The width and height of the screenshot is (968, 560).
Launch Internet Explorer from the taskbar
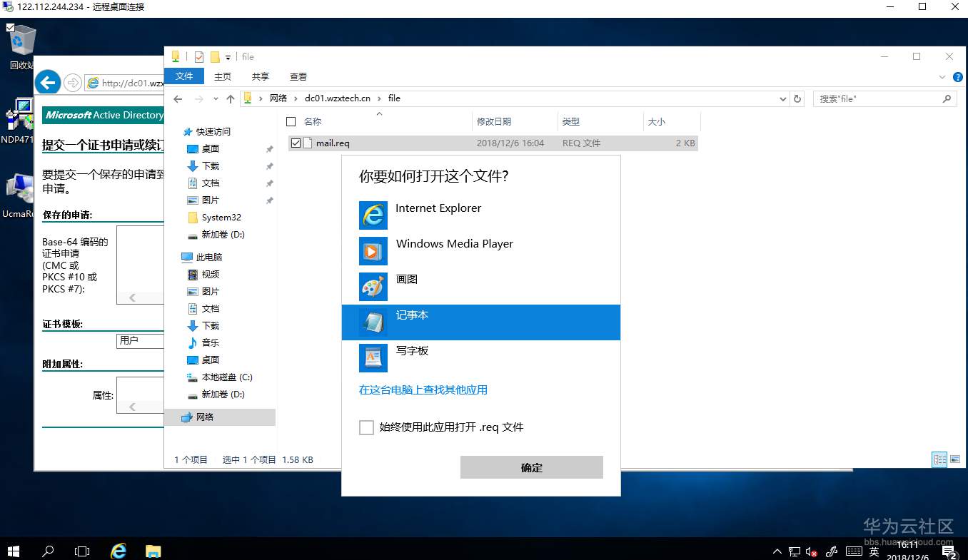coord(118,550)
